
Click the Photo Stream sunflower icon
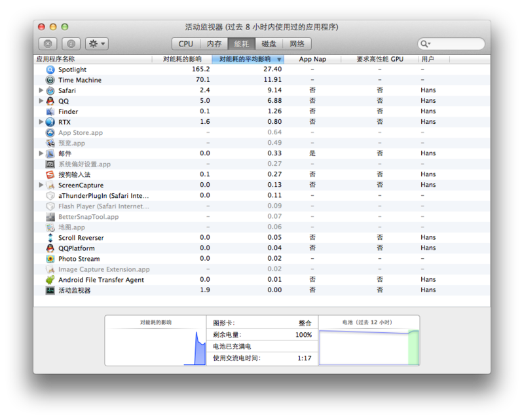50,259
